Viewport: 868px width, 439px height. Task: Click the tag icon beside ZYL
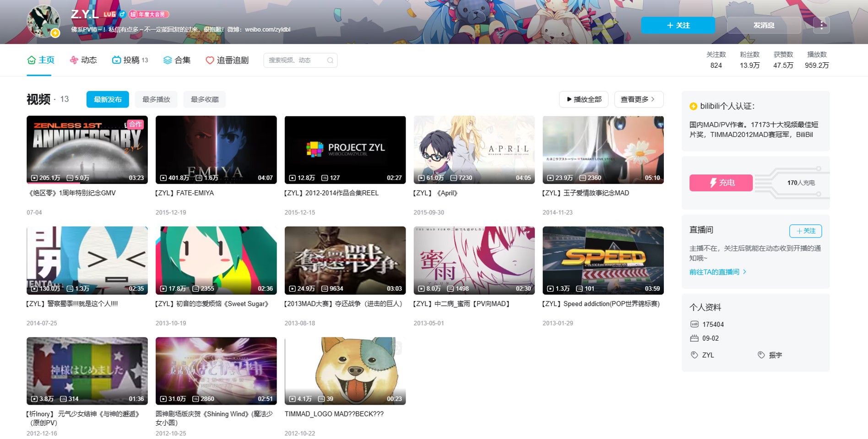[694, 355]
